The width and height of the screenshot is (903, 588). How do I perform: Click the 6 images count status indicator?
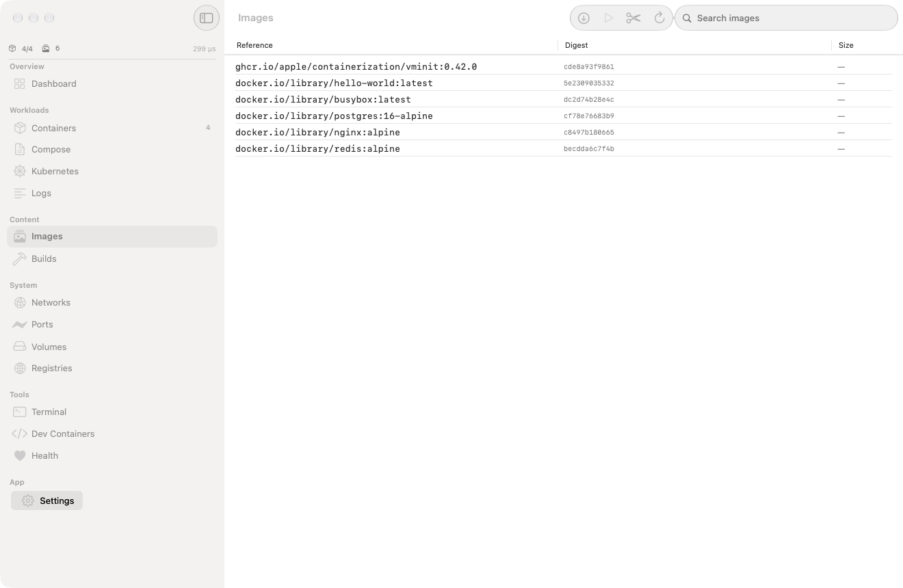[x=51, y=49]
